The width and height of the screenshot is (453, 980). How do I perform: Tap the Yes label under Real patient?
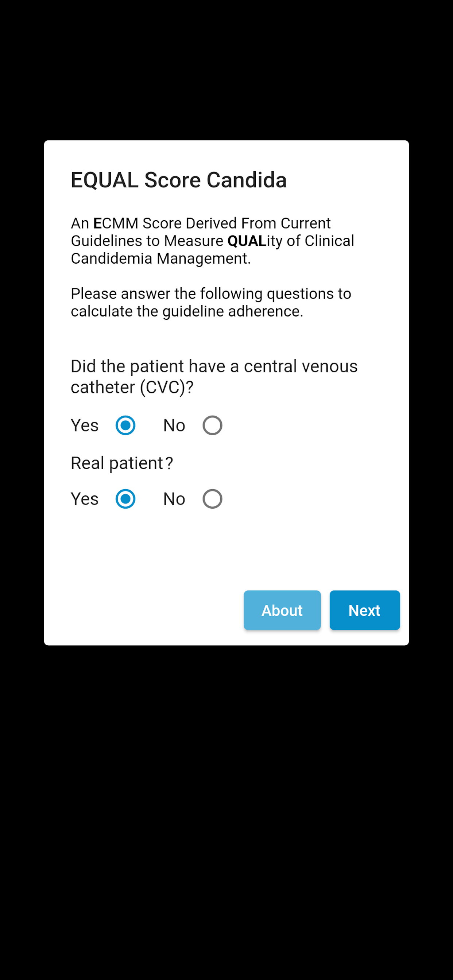point(85,499)
